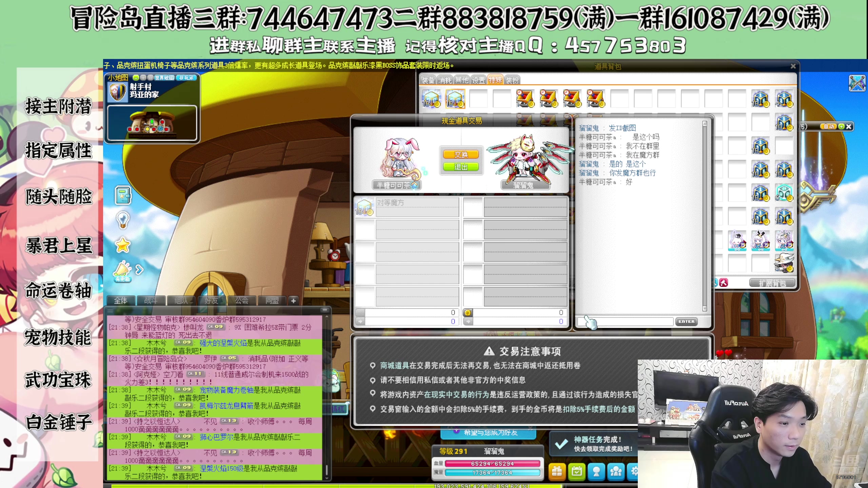Click the gold coin meso icon
Image resolution: width=868 pixels, height=488 pixels.
coord(468,312)
